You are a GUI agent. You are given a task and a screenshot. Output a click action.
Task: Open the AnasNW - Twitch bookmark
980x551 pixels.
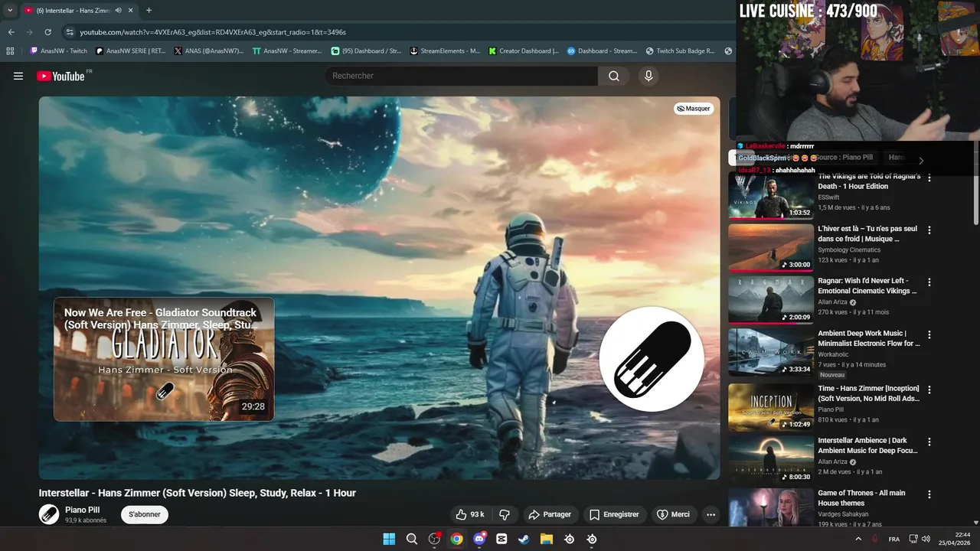pos(58,51)
